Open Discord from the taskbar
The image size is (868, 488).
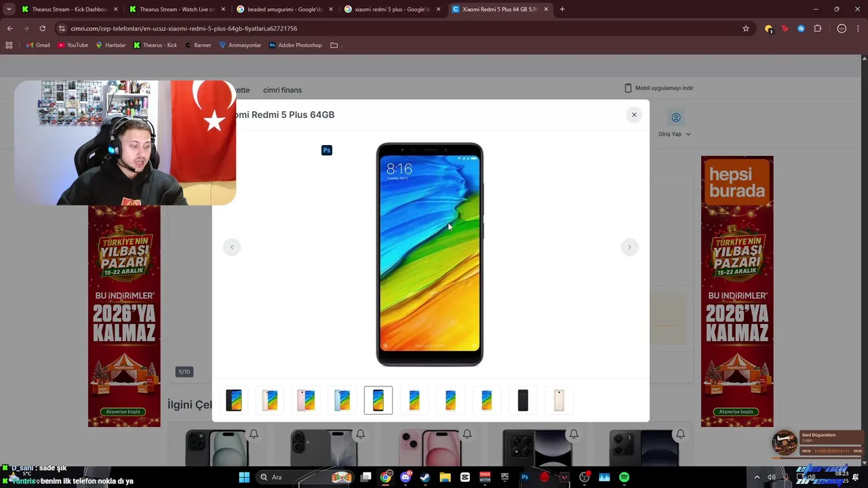[406, 477]
